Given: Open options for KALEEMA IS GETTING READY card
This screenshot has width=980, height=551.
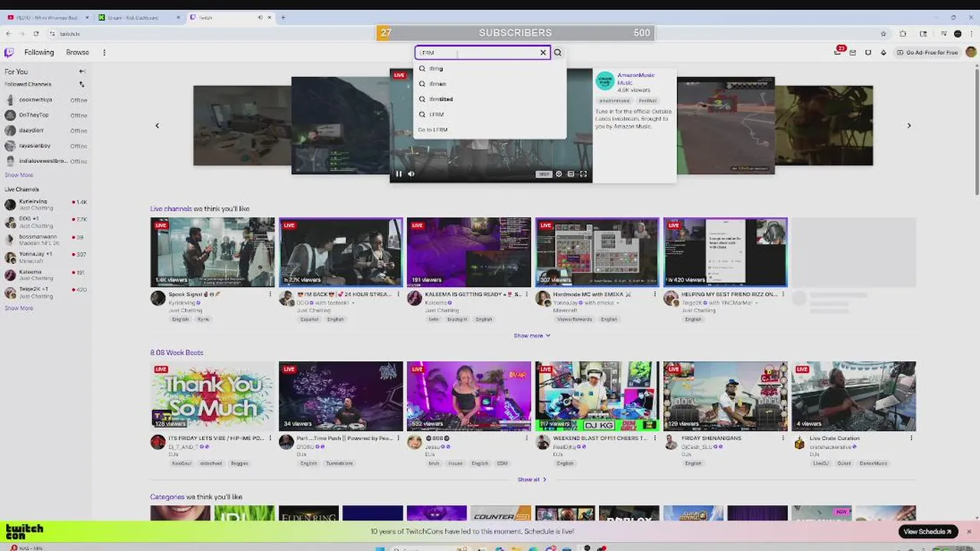Looking at the screenshot, I should click(526, 294).
